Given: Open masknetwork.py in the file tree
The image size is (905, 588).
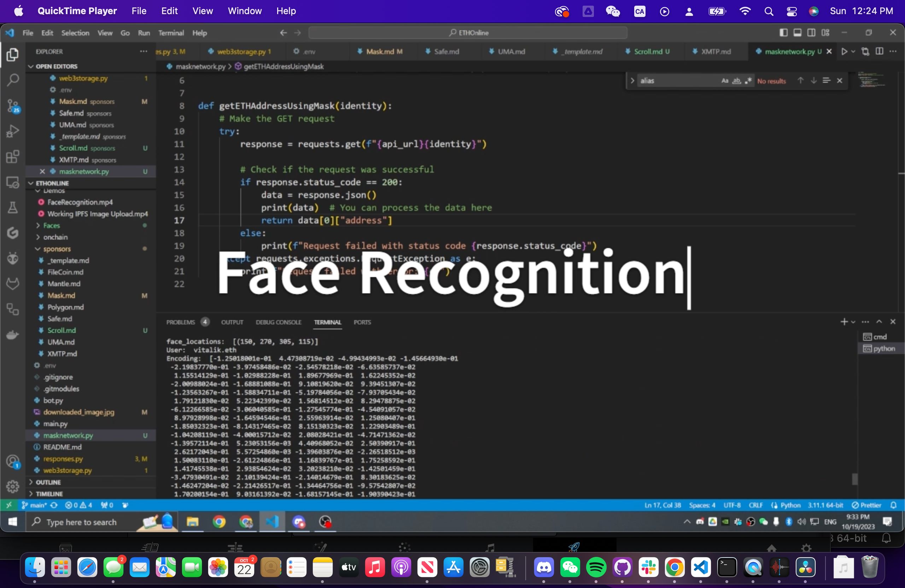Looking at the screenshot, I should pyautogui.click(x=91, y=435).
